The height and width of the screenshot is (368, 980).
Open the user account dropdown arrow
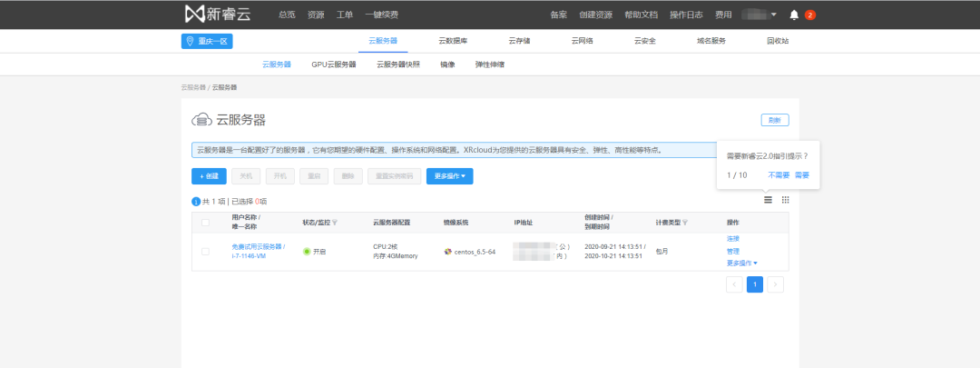pos(774,15)
